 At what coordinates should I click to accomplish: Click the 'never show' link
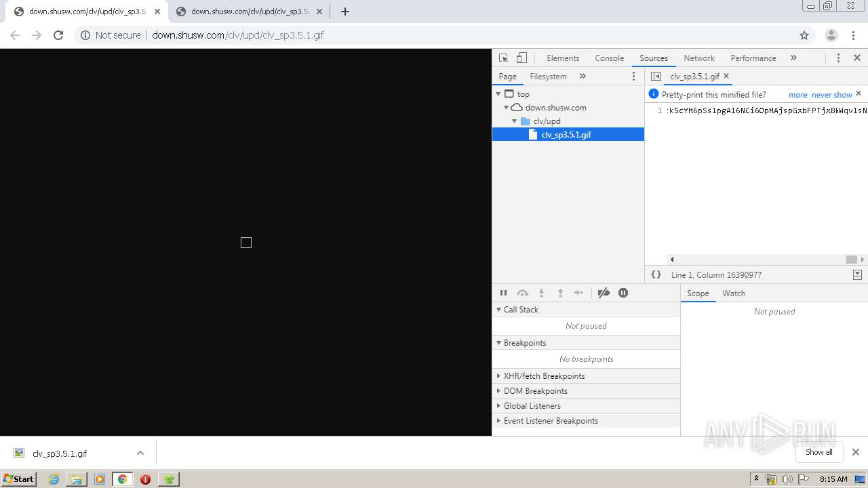coord(832,95)
